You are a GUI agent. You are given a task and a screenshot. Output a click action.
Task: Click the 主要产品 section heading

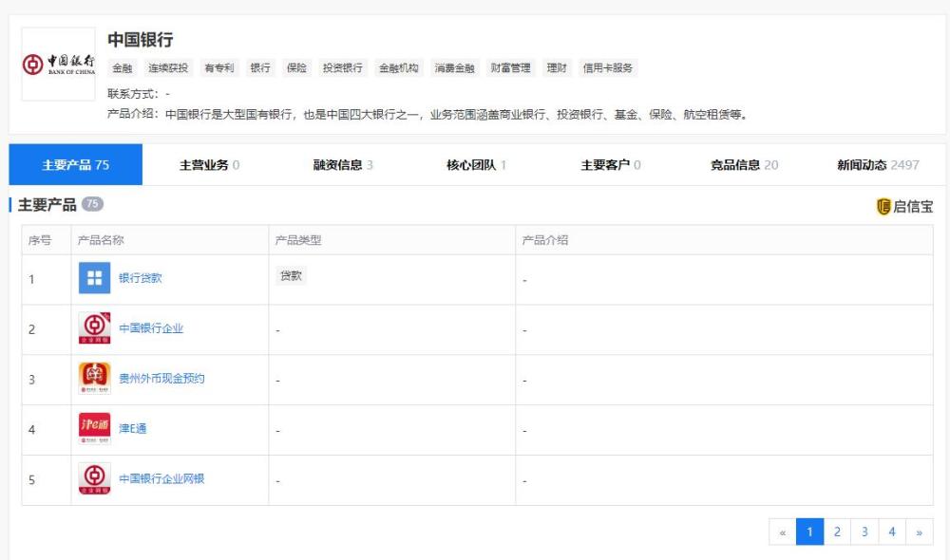point(47,205)
